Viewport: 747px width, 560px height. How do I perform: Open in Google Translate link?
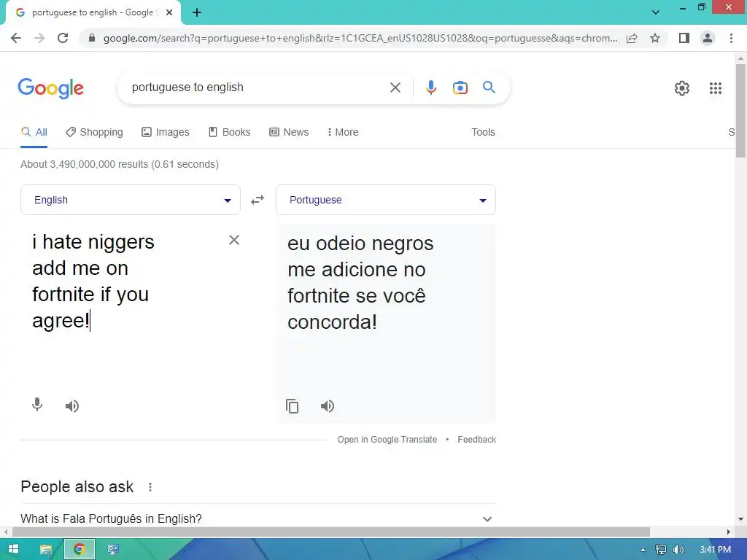coord(387,440)
